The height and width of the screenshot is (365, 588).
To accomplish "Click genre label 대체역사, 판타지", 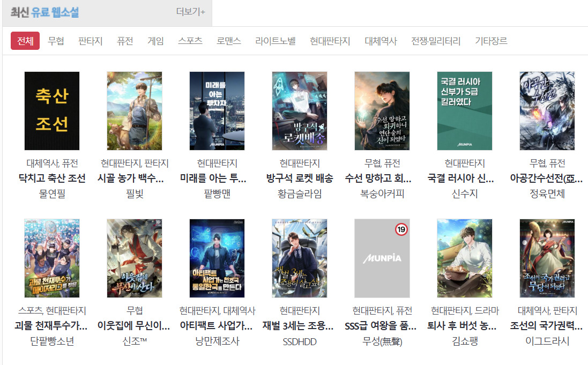I will pyautogui.click(x=547, y=311).
